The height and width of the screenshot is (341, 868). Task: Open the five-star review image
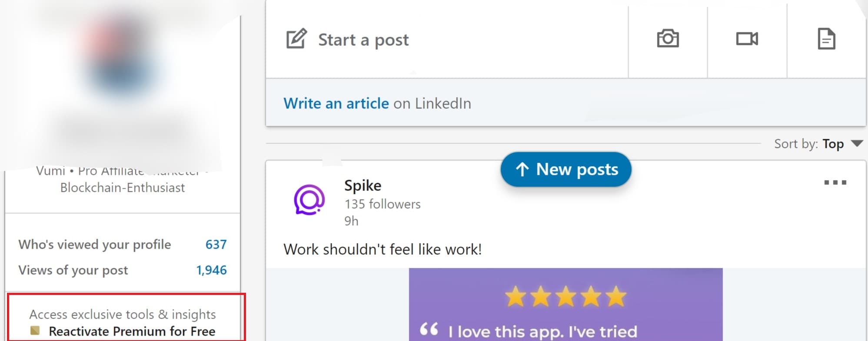pos(565,305)
